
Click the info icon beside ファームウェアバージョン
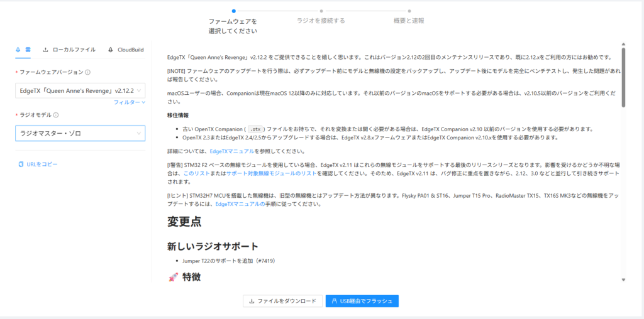88,72
